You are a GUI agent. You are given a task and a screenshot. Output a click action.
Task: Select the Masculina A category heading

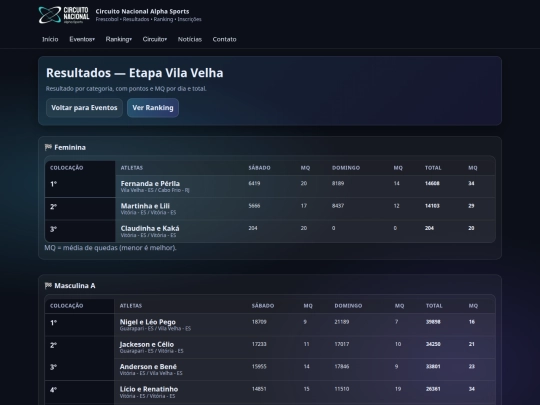tap(75, 285)
